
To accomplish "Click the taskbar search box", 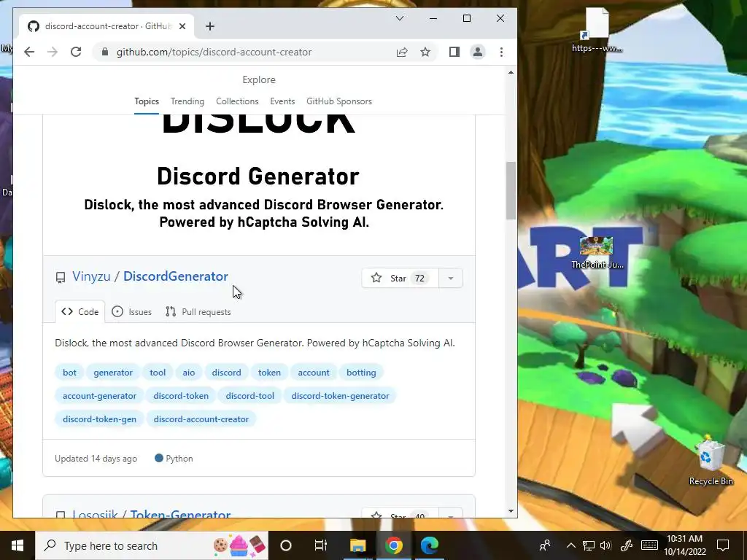I will [x=152, y=545].
